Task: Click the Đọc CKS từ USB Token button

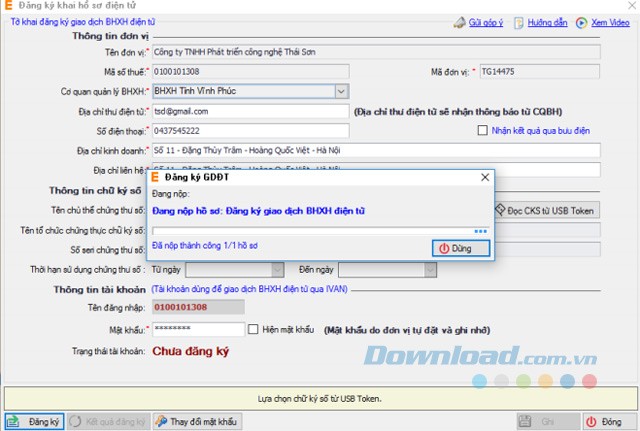Action: coord(547,210)
